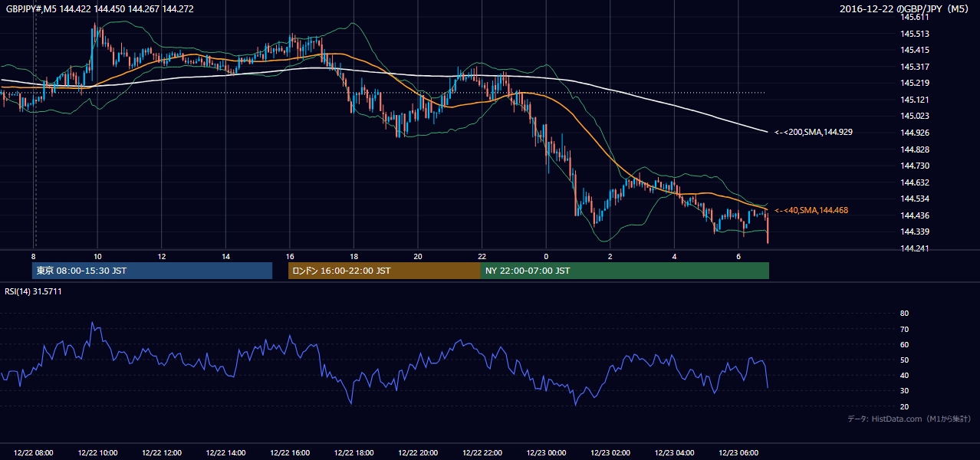
Task: Click the 145.317 price axis label
Action: [x=915, y=67]
